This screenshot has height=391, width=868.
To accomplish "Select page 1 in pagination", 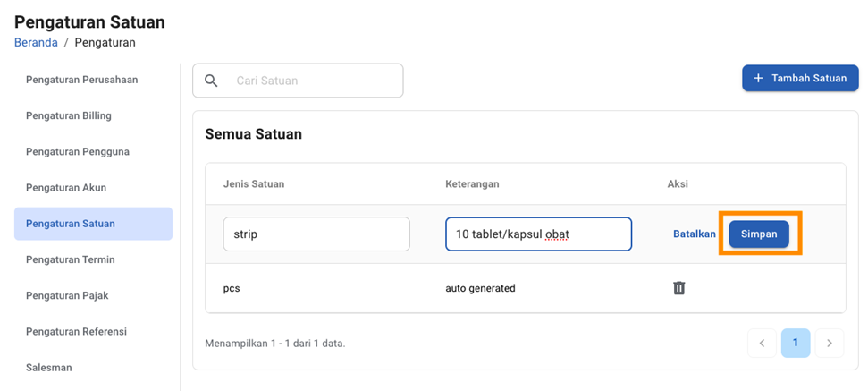I will pos(796,343).
